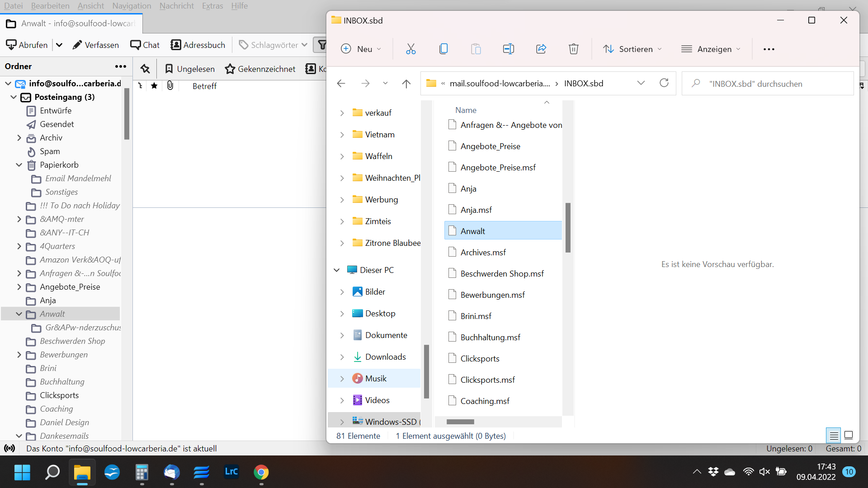Click the Cut scissors icon in Explorer

pos(410,49)
